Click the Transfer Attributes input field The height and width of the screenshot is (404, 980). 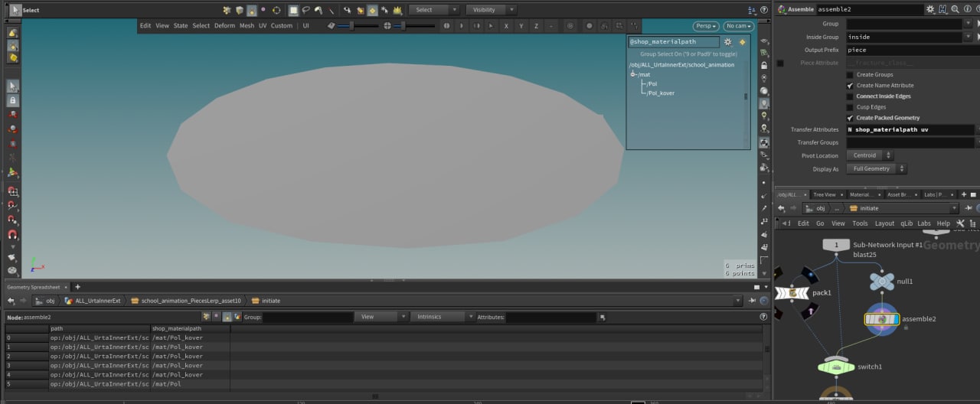click(x=910, y=130)
